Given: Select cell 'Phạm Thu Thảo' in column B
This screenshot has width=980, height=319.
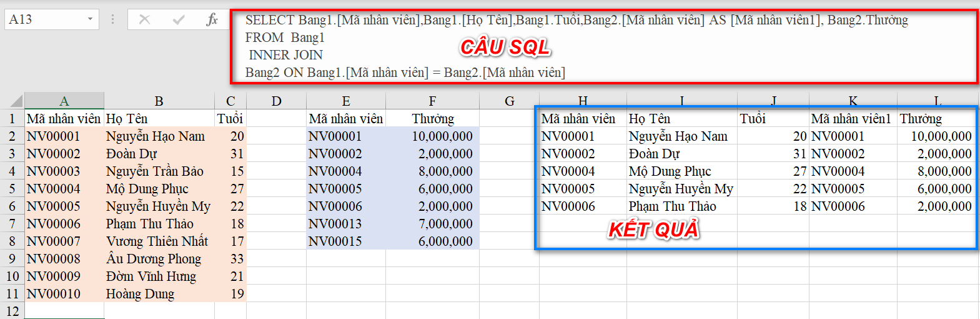Looking at the screenshot, I should 159,224.
